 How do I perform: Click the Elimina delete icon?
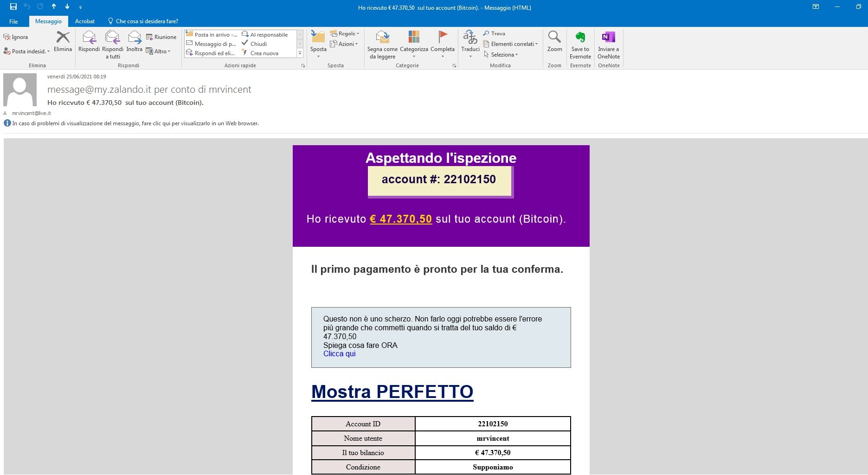coord(63,38)
